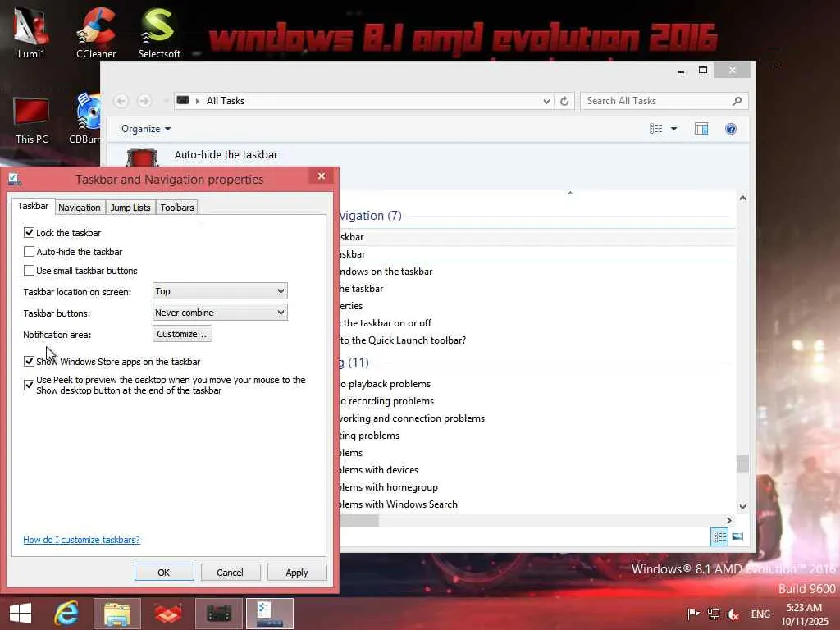Select 'to the Quick Launch toolbar?' task
Screen dimensions: 840x630
point(402,340)
